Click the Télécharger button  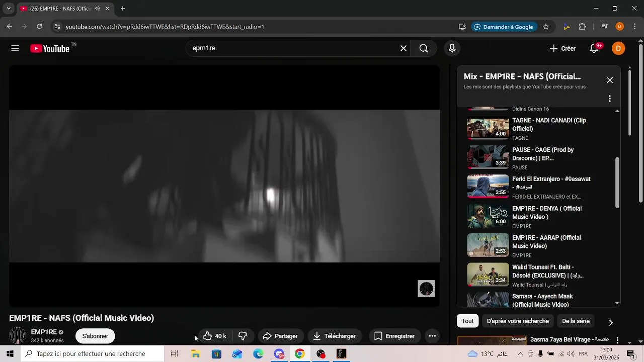pyautogui.click(x=335, y=336)
